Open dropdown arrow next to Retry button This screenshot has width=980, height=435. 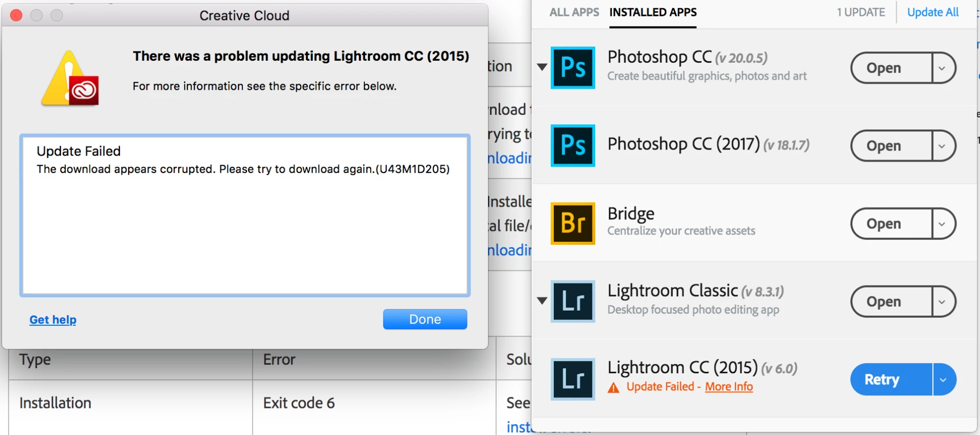[x=944, y=379]
